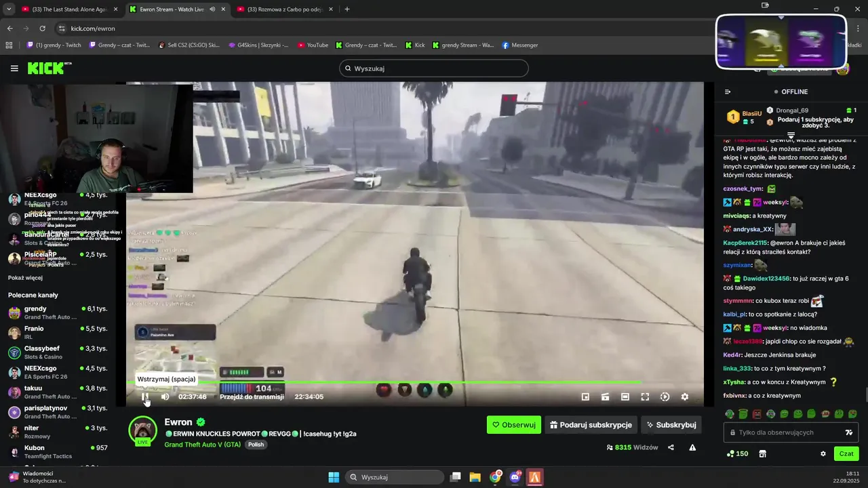Enter fullscreen mode on the player

click(x=645, y=397)
